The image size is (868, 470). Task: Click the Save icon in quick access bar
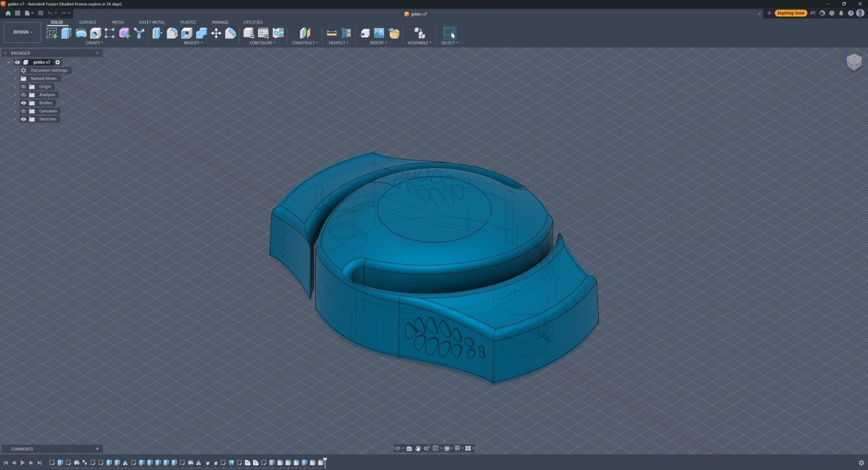(41, 13)
